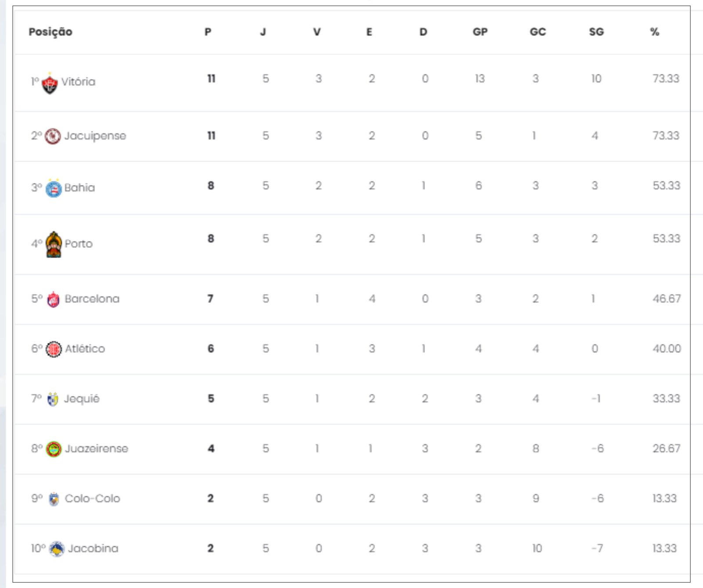This screenshot has width=703, height=588.
Task: Sort table by the P points column header
Action: [x=208, y=32]
